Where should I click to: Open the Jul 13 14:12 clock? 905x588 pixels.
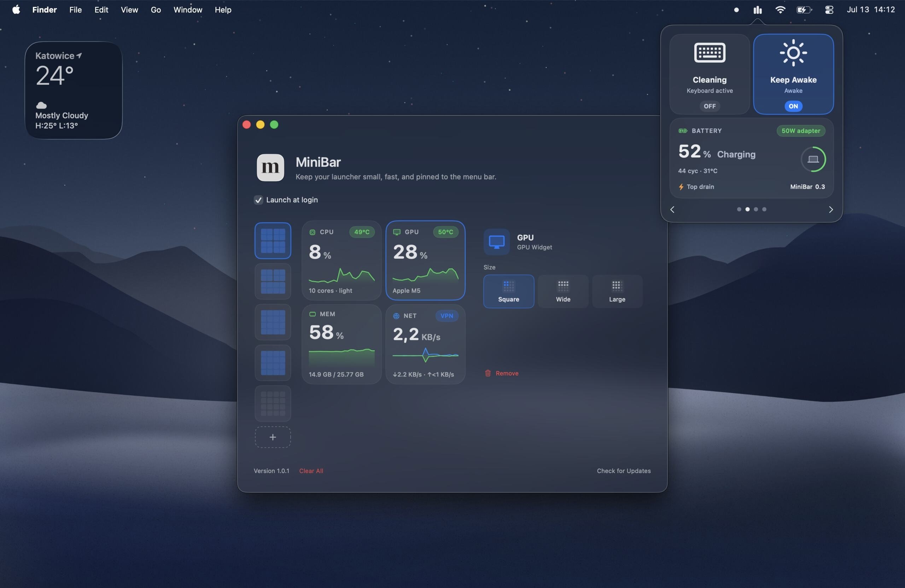pyautogui.click(x=871, y=10)
